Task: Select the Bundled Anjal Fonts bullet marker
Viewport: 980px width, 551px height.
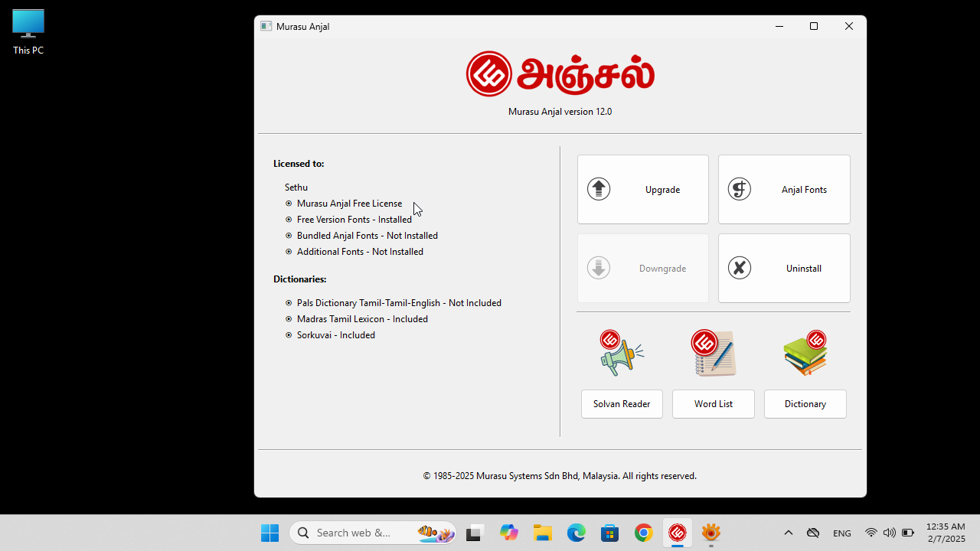Action: (289, 235)
